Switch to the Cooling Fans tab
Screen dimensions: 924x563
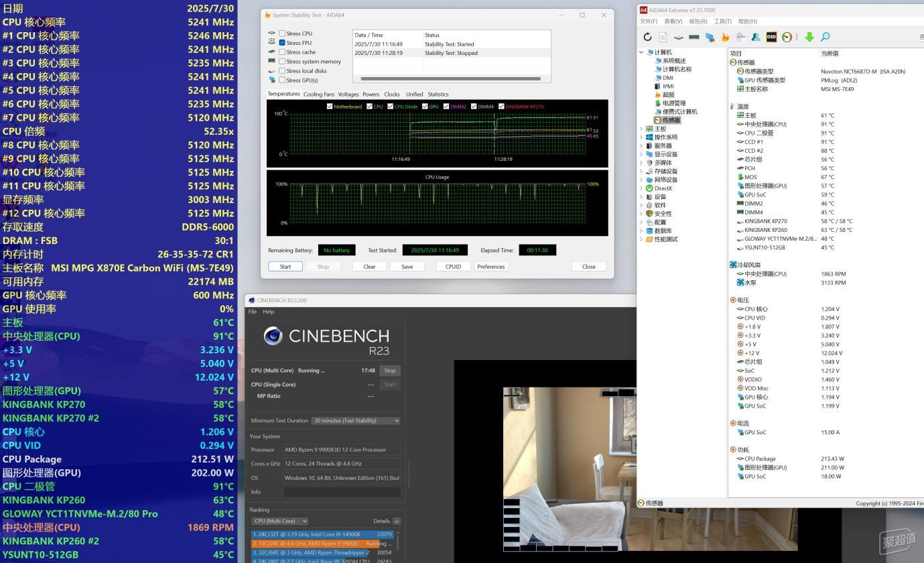click(319, 95)
